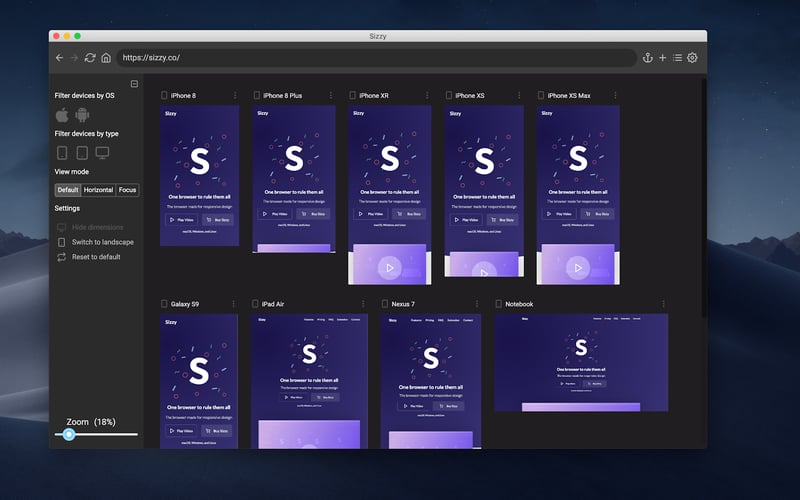Select Horizontal view mode
The width and height of the screenshot is (800, 500).
click(98, 190)
